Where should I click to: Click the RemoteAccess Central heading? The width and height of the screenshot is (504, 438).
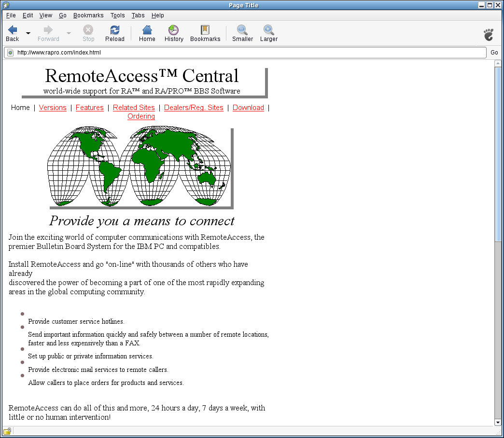point(142,76)
